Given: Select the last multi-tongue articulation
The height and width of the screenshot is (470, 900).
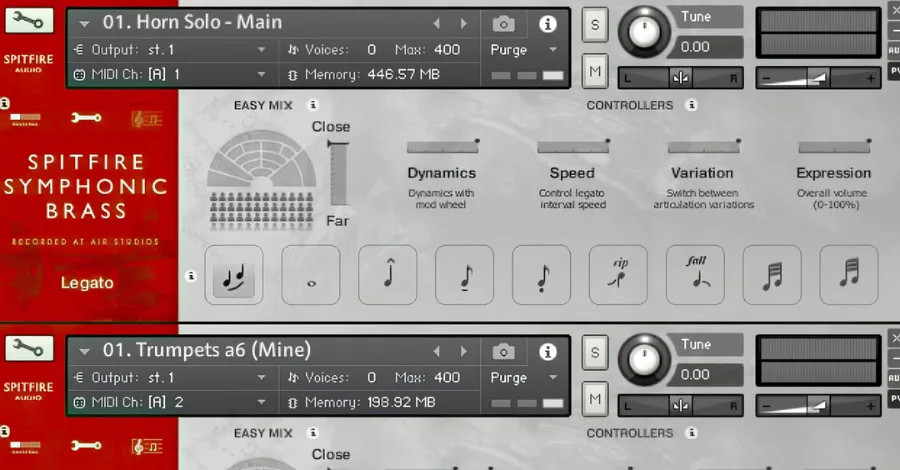Looking at the screenshot, I should point(849,275).
